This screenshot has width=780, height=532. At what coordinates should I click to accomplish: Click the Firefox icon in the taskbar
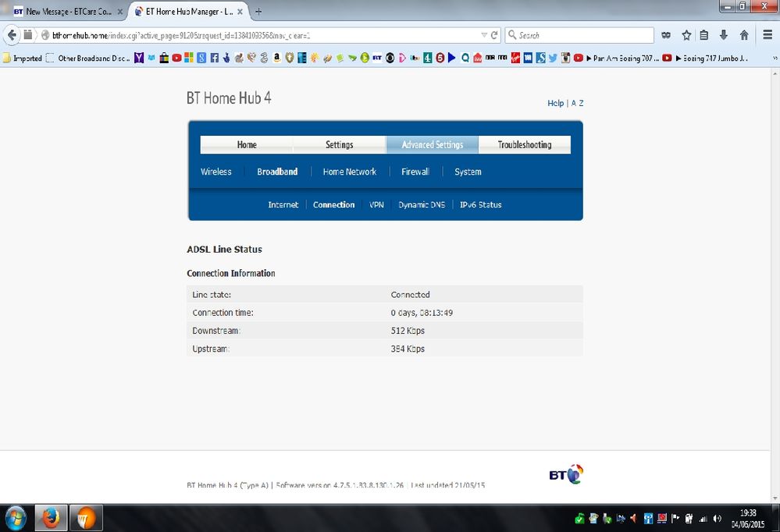[x=51, y=518]
